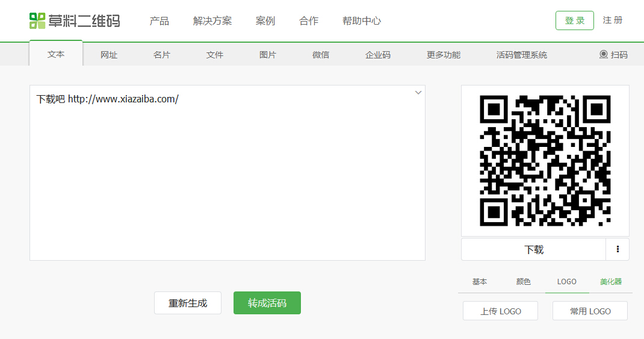Open the 解决方案 menu
Viewport: 644px width, 339px height.
pos(212,20)
